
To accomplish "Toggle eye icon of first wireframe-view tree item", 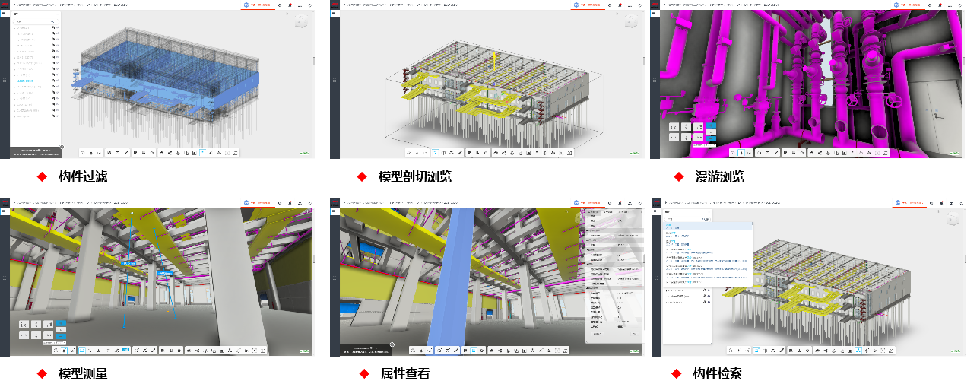I will 54,27.
